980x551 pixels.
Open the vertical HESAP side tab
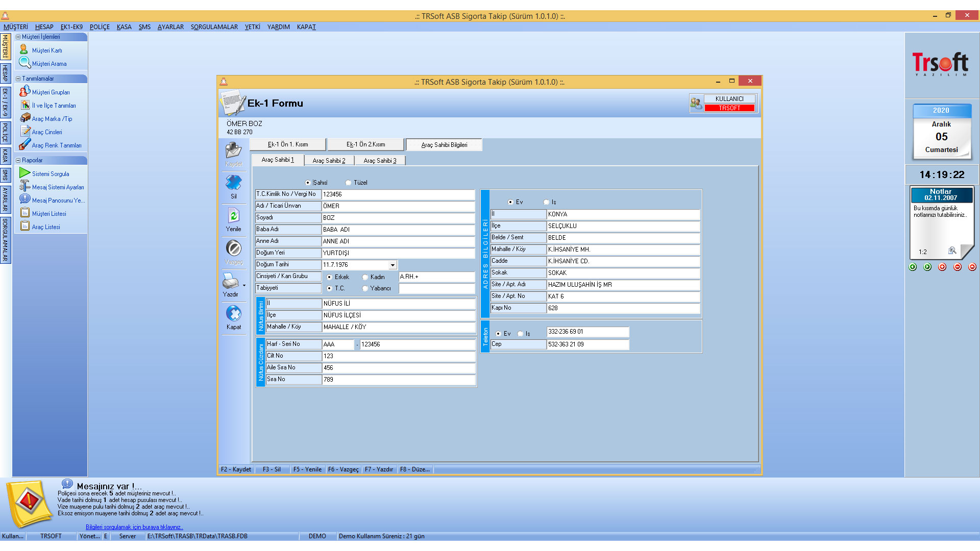(x=6, y=74)
